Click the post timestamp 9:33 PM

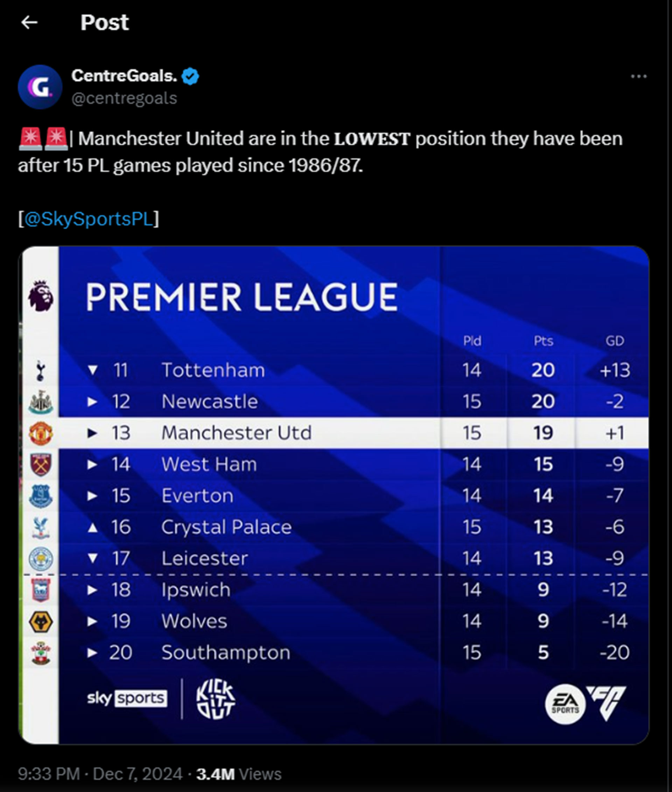tap(49, 774)
